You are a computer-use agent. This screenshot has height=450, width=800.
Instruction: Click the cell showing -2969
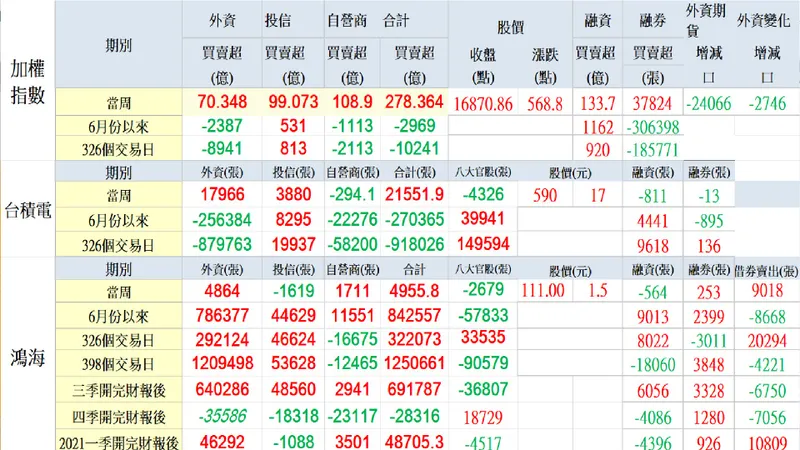414,126
